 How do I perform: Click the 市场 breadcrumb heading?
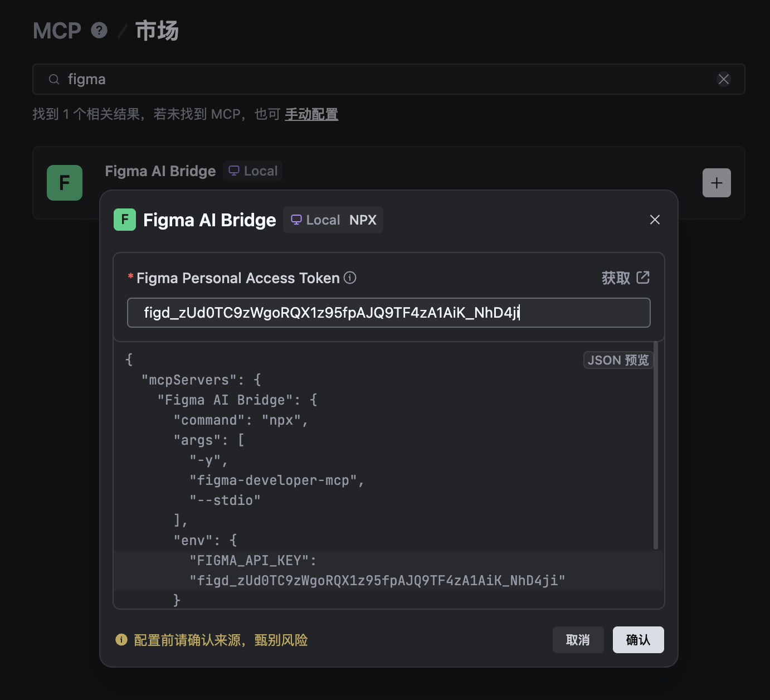(x=157, y=31)
